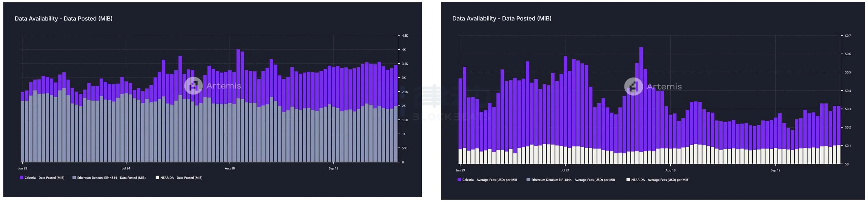
Task: Click the Ethereum Dencun Data Posted gray swatch
Action: [74, 177]
